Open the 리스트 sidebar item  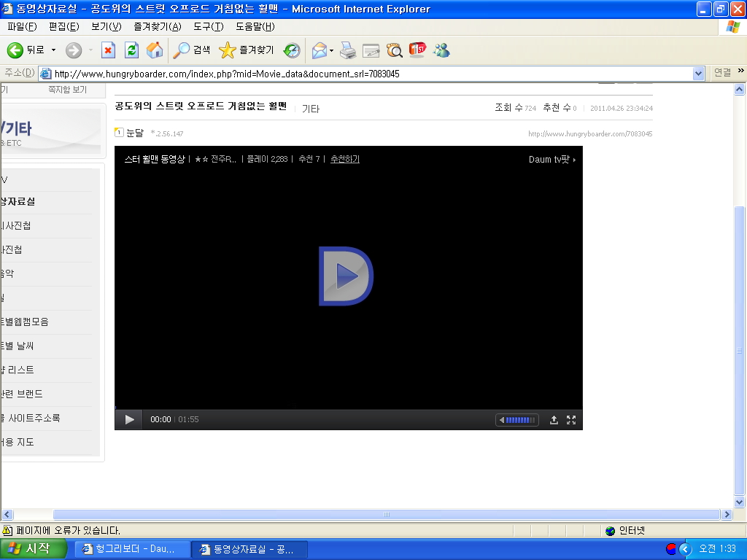pyautogui.click(x=20, y=370)
